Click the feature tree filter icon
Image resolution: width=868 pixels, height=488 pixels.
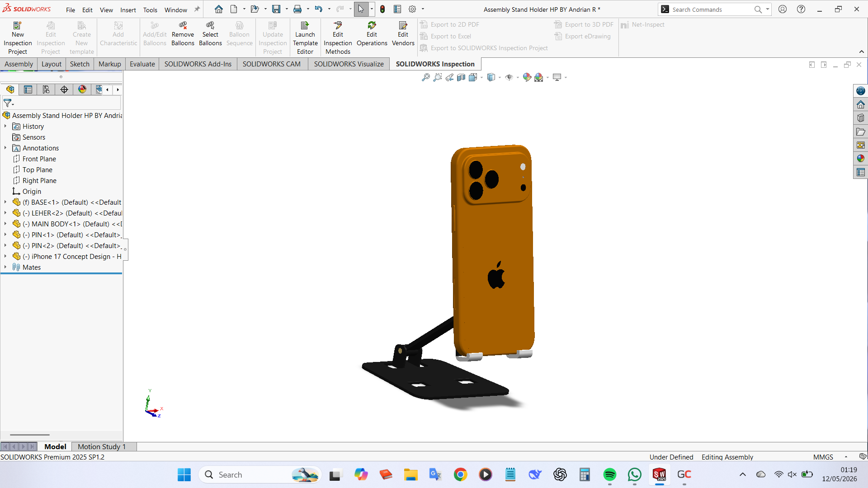pyautogui.click(x=8, y=103)
